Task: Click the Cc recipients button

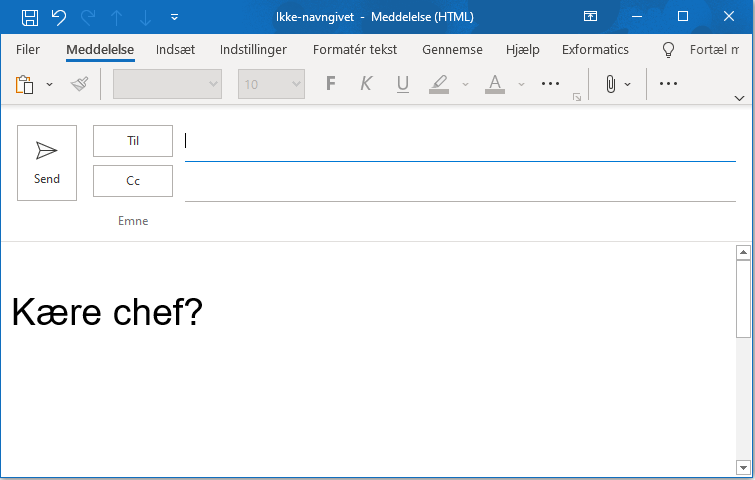Action: (133, 181)
